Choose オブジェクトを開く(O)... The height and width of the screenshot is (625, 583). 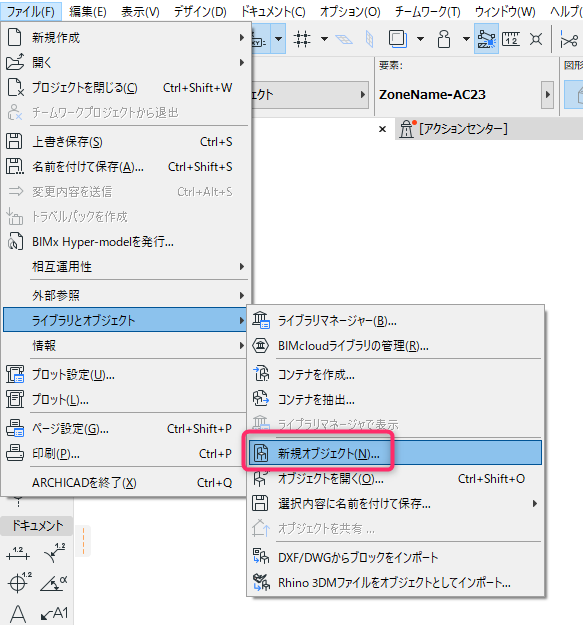(395, 479)
